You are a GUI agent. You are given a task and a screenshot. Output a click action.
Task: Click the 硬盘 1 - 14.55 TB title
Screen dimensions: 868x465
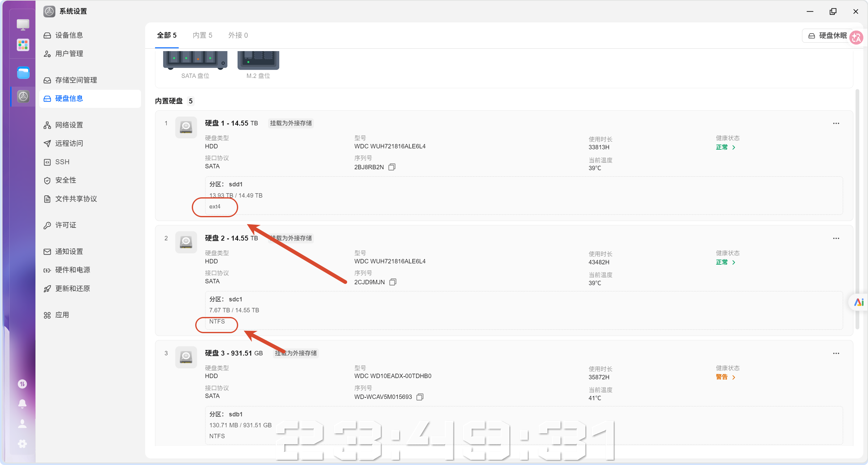click(x=232, y=123)
